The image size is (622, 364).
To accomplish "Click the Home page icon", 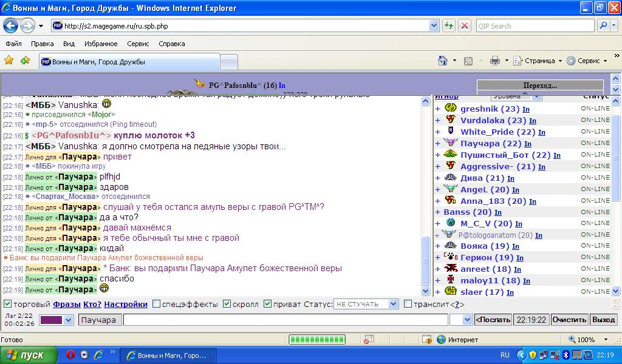I will (443, 61).
